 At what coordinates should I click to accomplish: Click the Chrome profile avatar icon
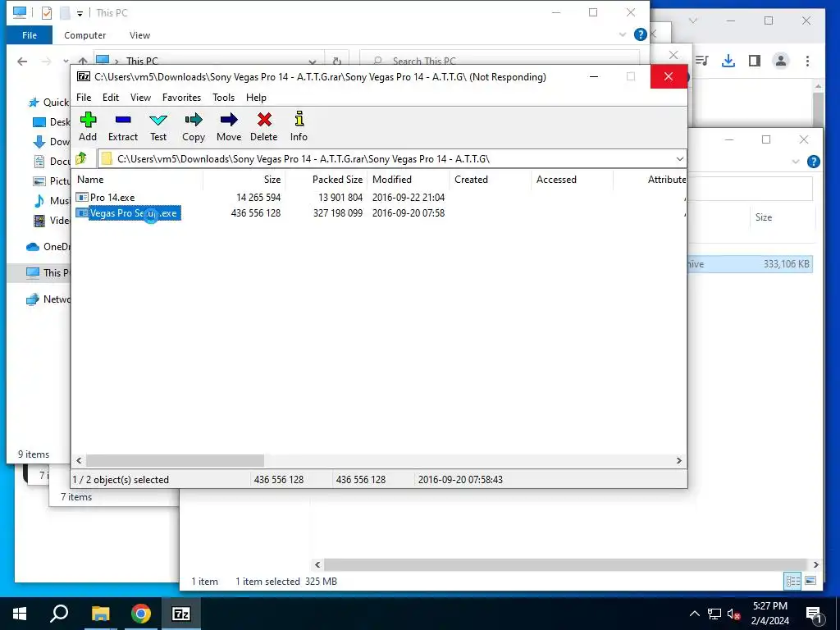point(781,61)
